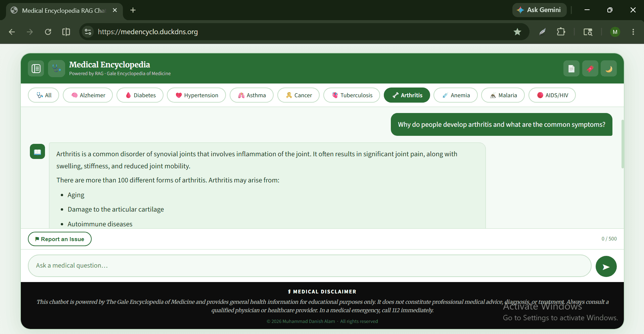View site information icon in address bar

pos(88,32)
